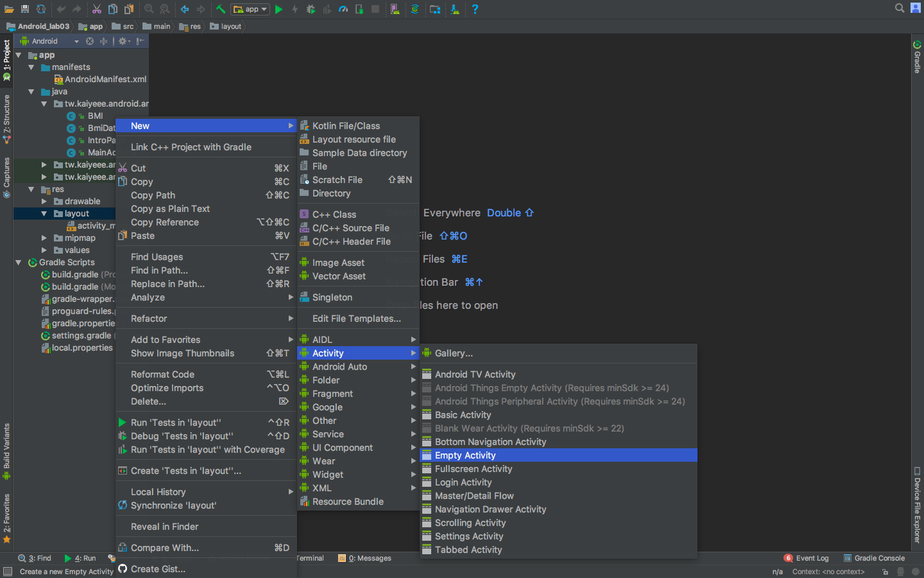Choose Login Activity from the submenu
Viewport: 924px width, 578px height.
tap(558, 482)
